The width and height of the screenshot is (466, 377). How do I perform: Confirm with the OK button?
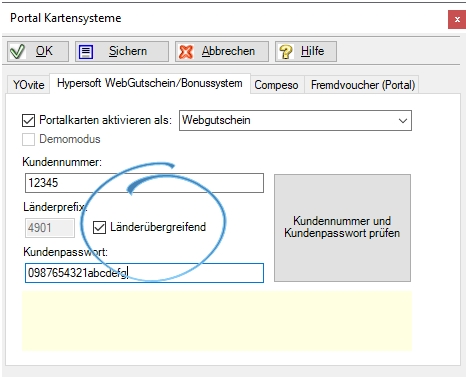[38, 51]
